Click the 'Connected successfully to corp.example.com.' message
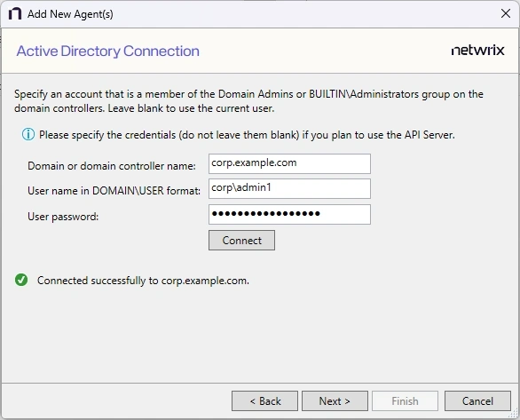Viewport: 520px width, 420px height. click(x=143, y=281)
